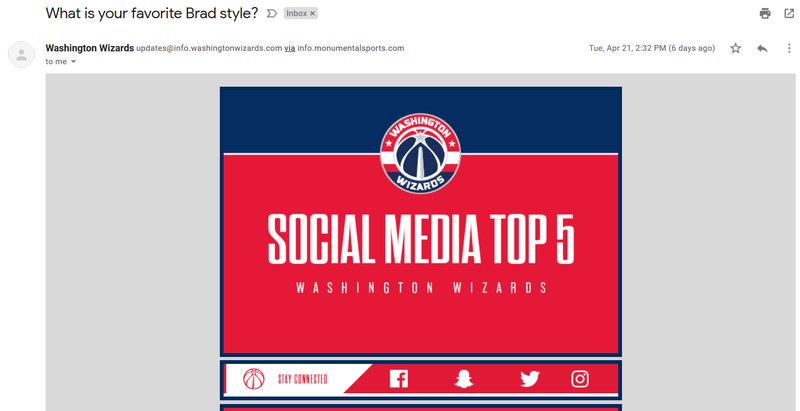Open the three-dot more options menu
Viewport: 800px width, 411px height.
point(789,48)
